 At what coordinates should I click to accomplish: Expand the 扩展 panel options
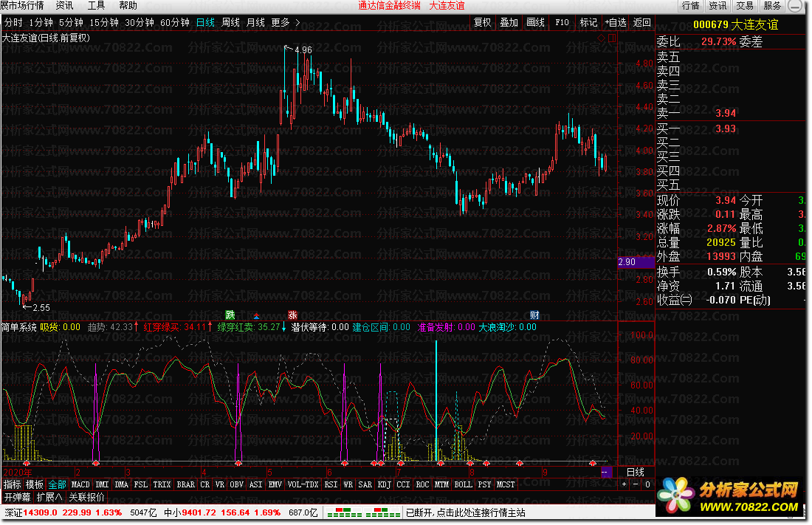click(49, 497)
